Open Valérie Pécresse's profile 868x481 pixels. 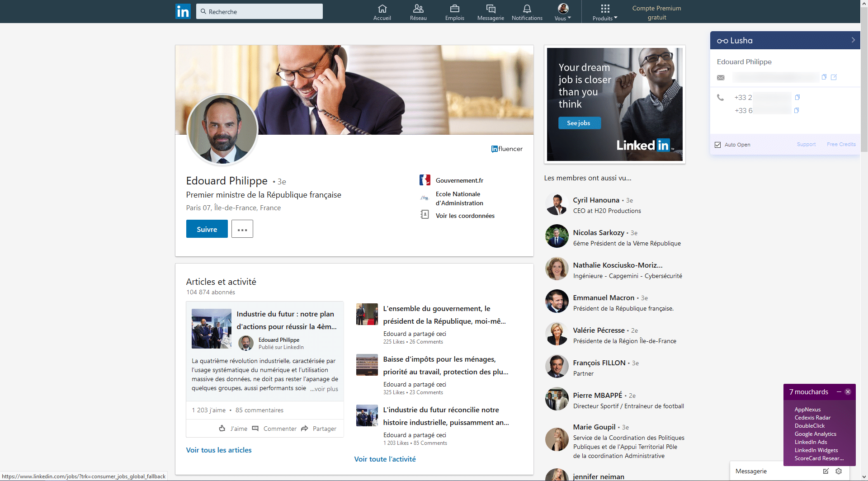(x=599, y=330)
